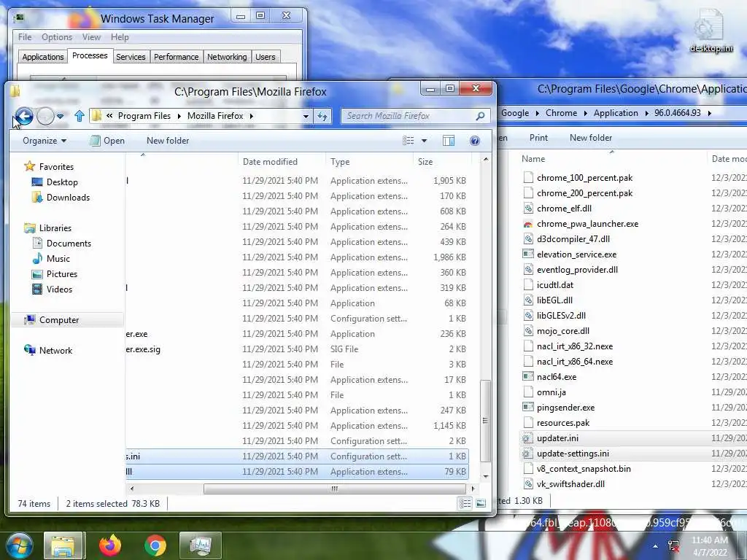Change view layout icon in Firefox explorer toolbar
This screenshot has height=560, width=747.
point(409,141)
